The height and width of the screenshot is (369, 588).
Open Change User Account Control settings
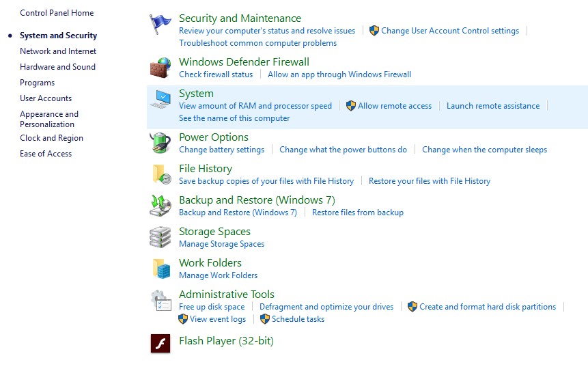pos(449,31)
